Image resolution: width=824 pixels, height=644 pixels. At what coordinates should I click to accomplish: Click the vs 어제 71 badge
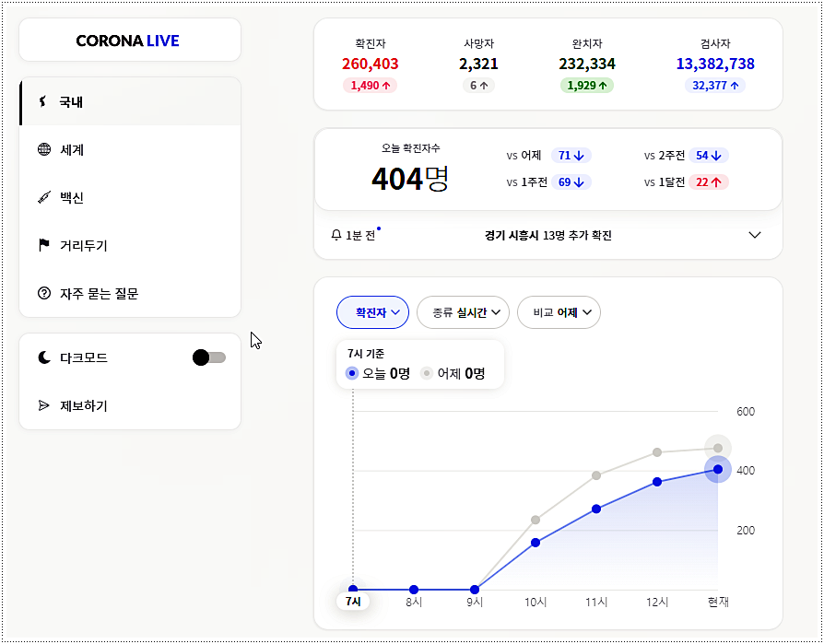click(571, 156)
